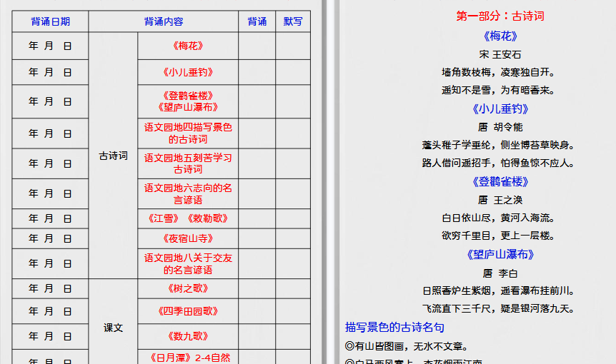Click the blue 《梅花》 poem title
This screenshot has width=616, height=364.
500,36
